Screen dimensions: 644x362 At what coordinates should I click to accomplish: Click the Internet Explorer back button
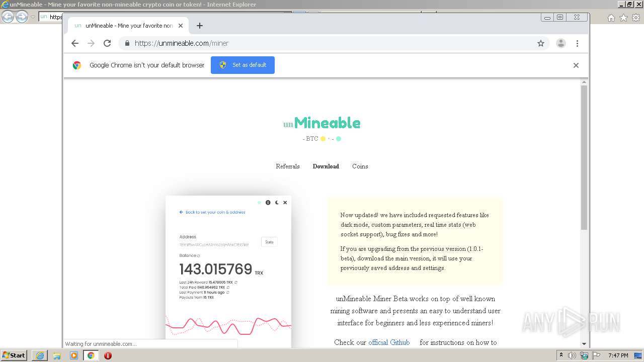(x=8, y=17)
